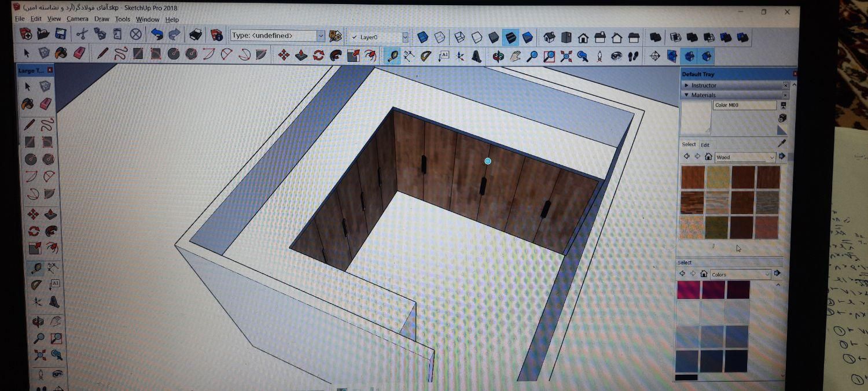Screen dimensions: 868x391
Task: Select the Follow Me tool in top toolbar
Action: pos(336,56)
